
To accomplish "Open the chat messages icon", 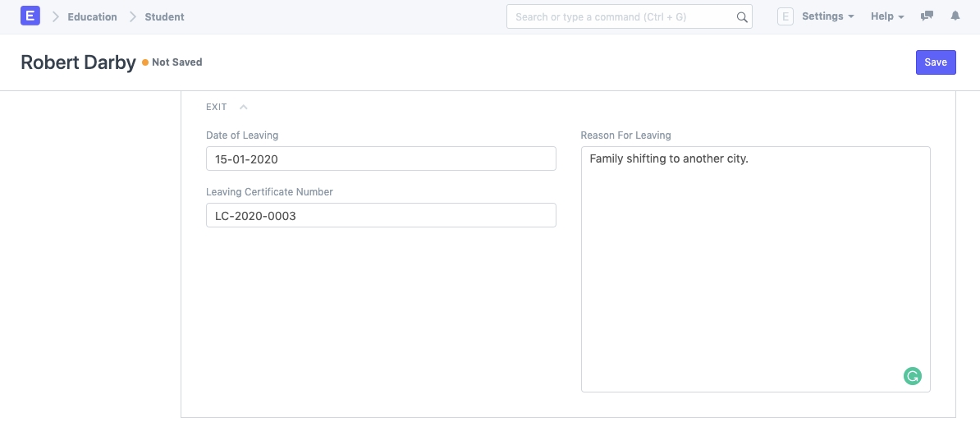I will click(927, 16).
